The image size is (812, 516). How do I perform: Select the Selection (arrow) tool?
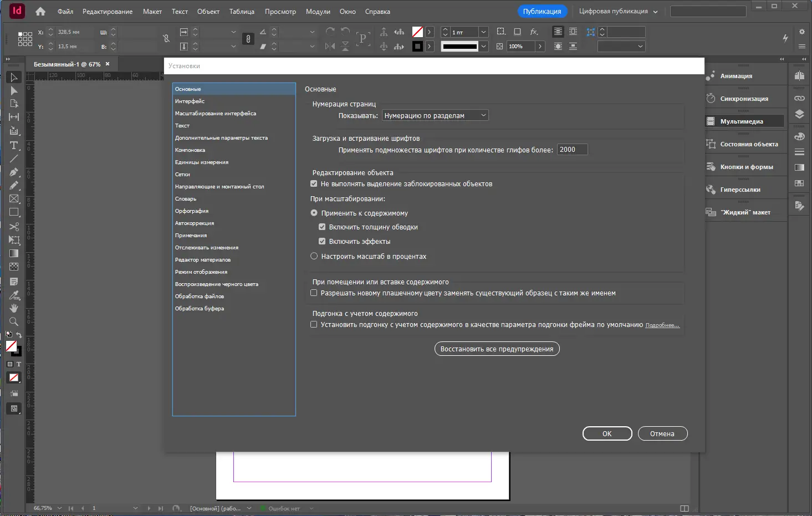pos(14,77)
